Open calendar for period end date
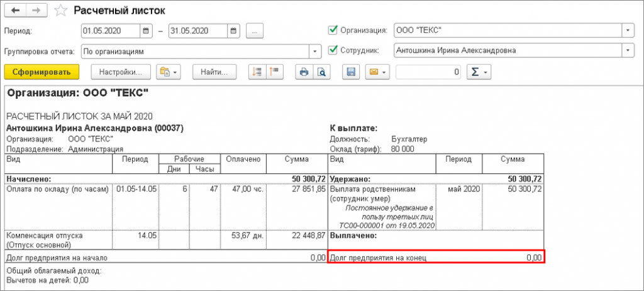Screen dimensions: 644x291 (x=234, y=30)
